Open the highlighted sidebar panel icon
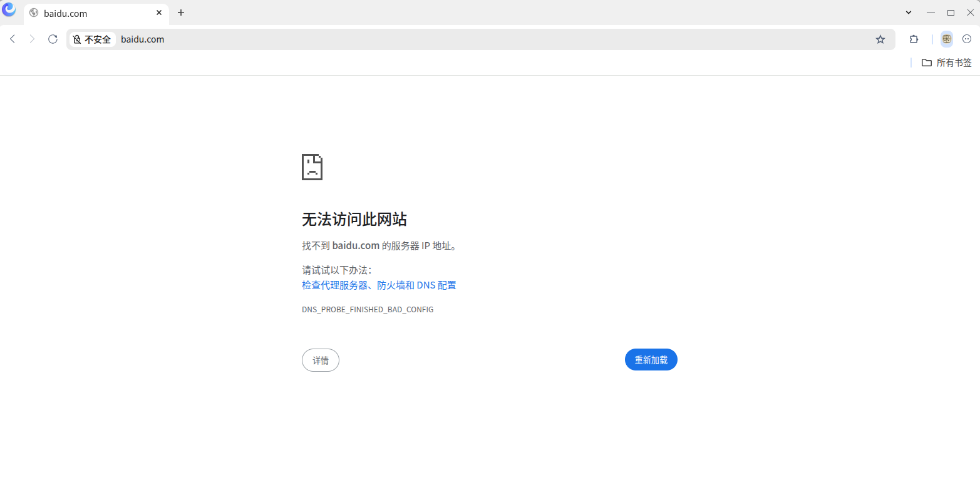The height and width of the screenshot is (485, 980). click(x=947, y=39)
